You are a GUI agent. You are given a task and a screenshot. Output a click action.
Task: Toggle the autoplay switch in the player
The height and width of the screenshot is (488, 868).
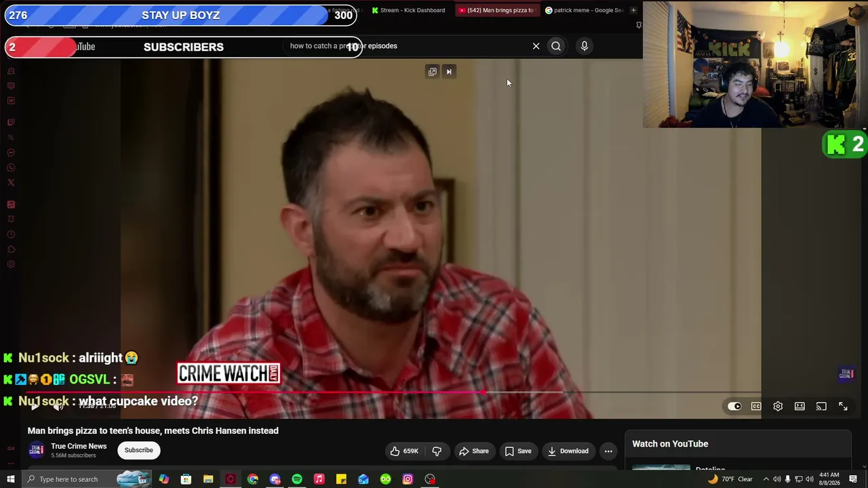734,407
